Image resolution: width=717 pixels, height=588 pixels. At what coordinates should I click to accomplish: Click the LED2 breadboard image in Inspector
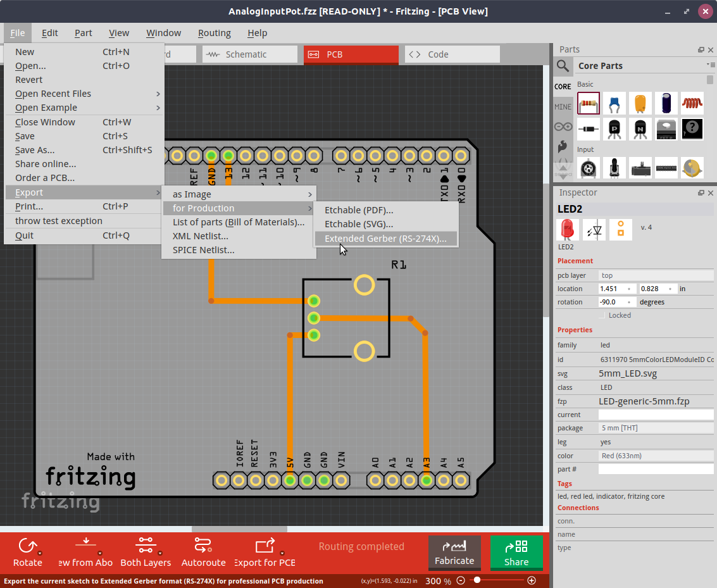pyautogui.click(x=568, y=229)
